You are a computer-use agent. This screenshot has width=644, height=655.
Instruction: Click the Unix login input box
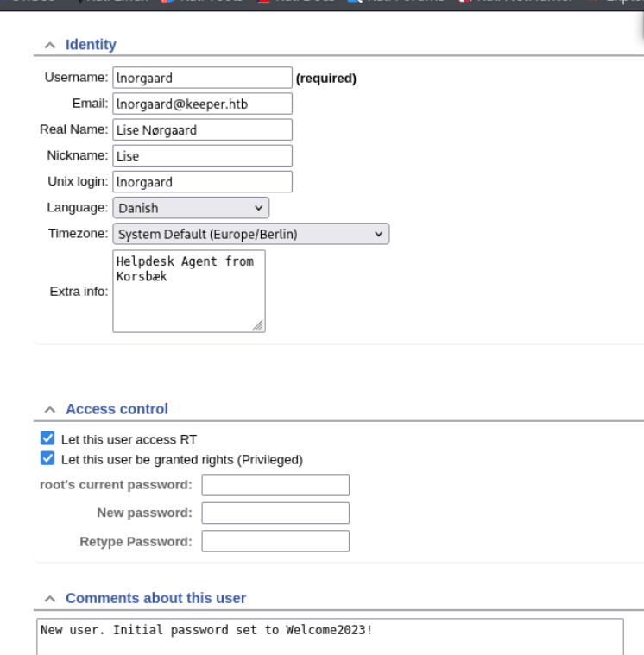point(202,182)
